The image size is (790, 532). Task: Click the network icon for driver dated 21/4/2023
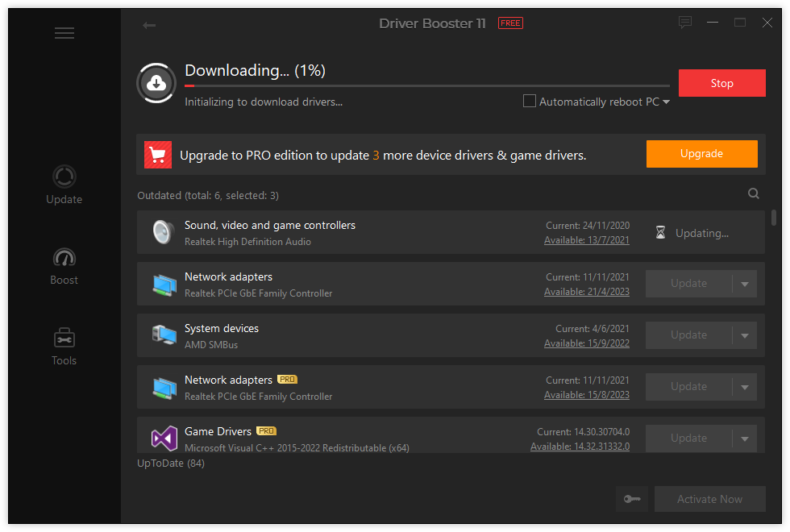[x=164, y=284]
